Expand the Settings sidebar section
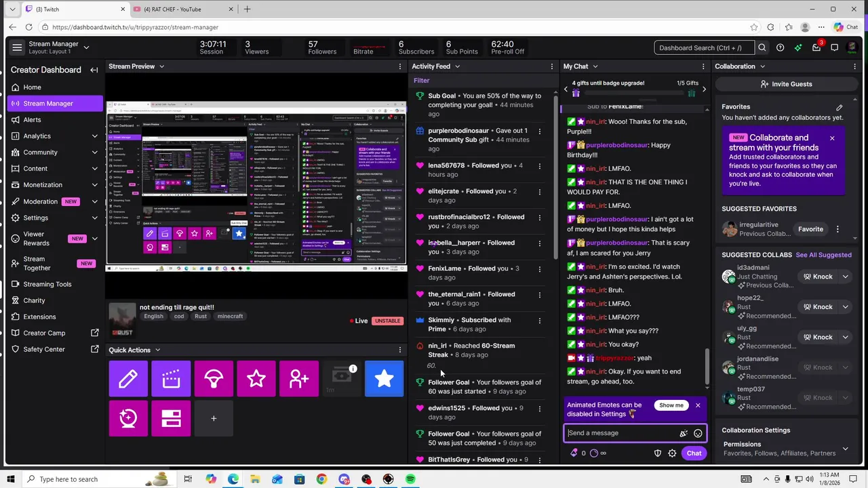The image size is (868, 488). [x=94, y=218]
